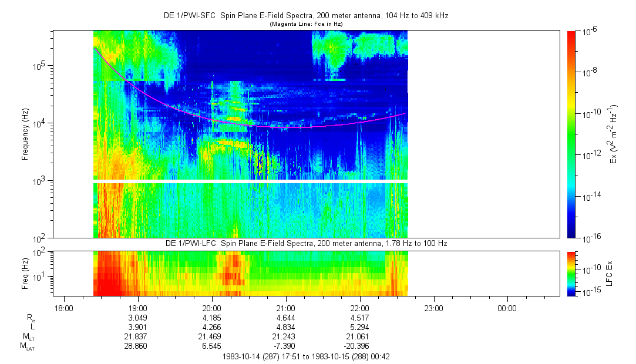Click the Ex units label beside the colorbar
This screenshot has height=364, width=636.
coord(614,134)
